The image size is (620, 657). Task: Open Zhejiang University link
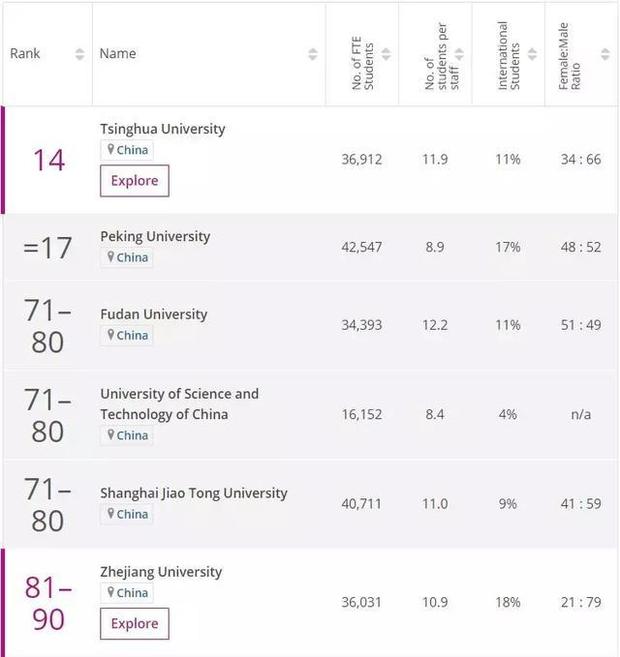[x=161, y=572]
